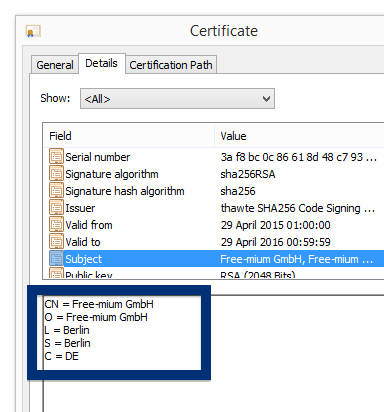Select the Subject row label
The height and width of the screenshot is (412, 384).
(x=84, y=259)
